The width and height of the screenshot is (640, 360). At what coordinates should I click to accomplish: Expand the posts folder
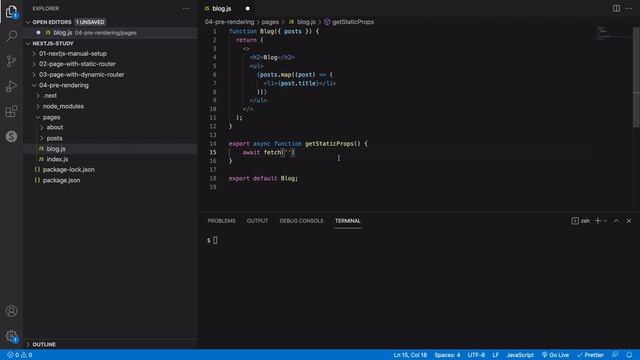click(54, 138)
